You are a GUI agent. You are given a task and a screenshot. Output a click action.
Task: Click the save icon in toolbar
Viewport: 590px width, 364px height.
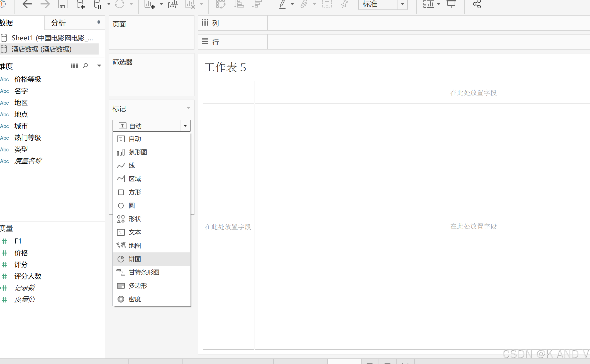[63, 4]
